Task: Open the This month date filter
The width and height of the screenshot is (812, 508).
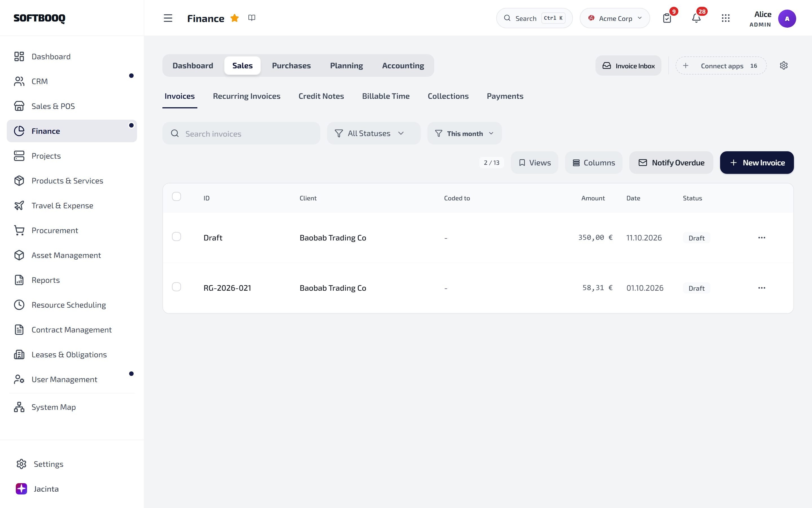Action: 464,133
